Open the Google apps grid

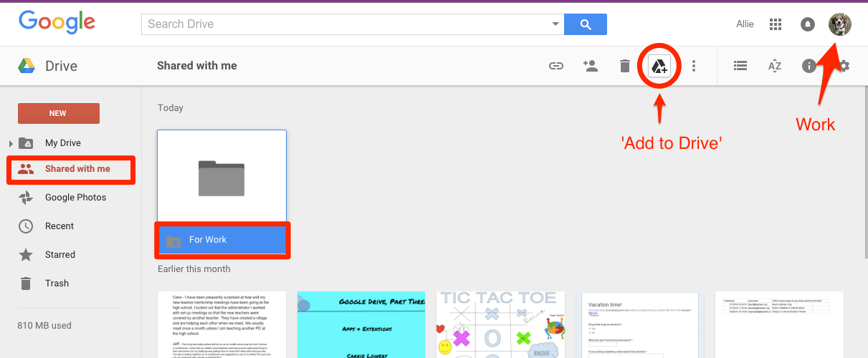click(x=775, y=24)
